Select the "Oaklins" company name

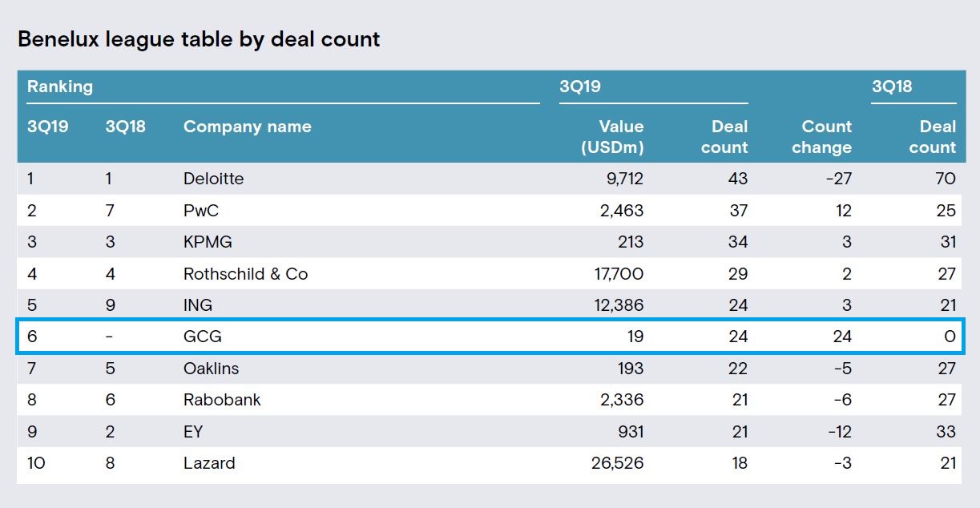click(212, 369)
